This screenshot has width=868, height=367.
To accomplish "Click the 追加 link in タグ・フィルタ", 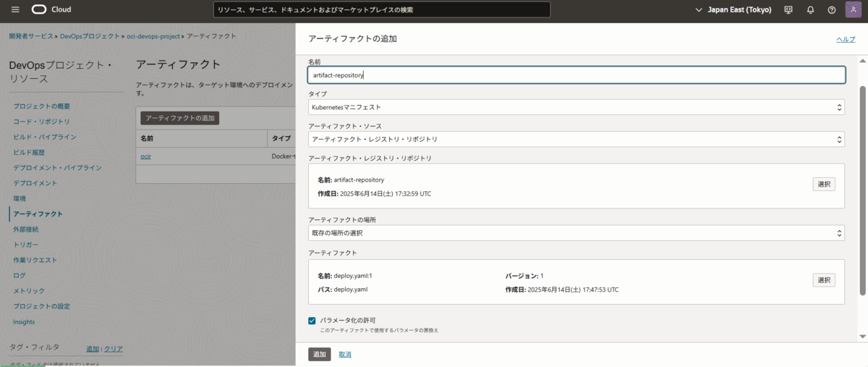I will 93,349.
